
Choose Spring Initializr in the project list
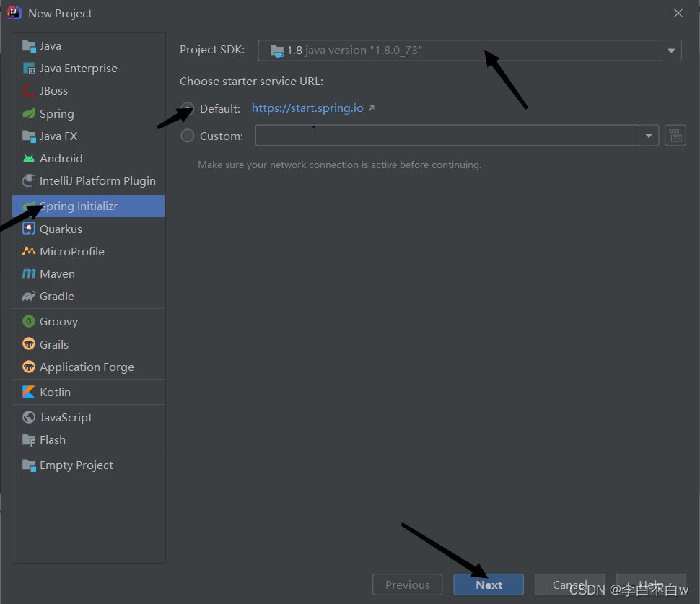(x=88, y=206)
